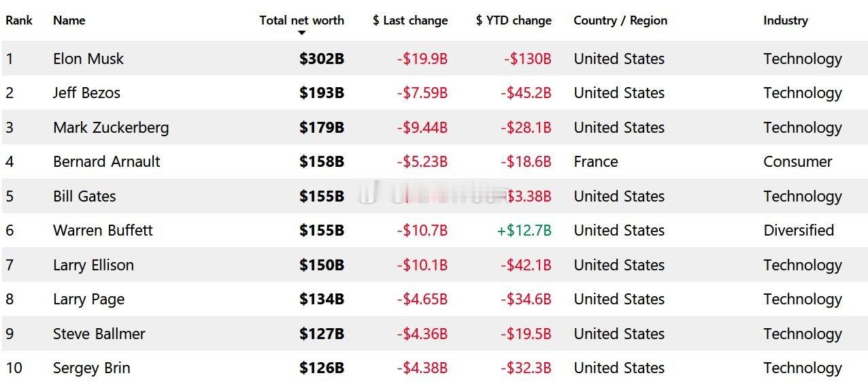
Task: Click the Name column header
Action: pyautogui.click(x=69, y=20)
